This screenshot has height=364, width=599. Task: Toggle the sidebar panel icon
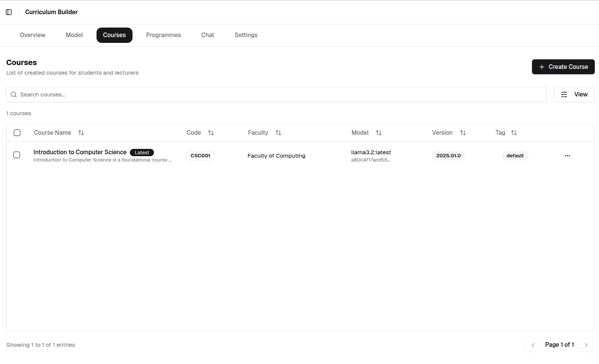pos(9,12)
